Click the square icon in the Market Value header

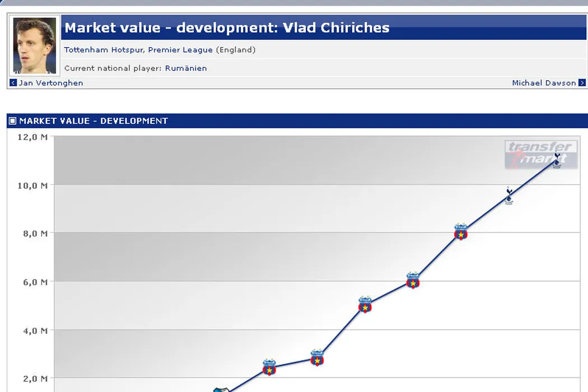tap(13, 121)
